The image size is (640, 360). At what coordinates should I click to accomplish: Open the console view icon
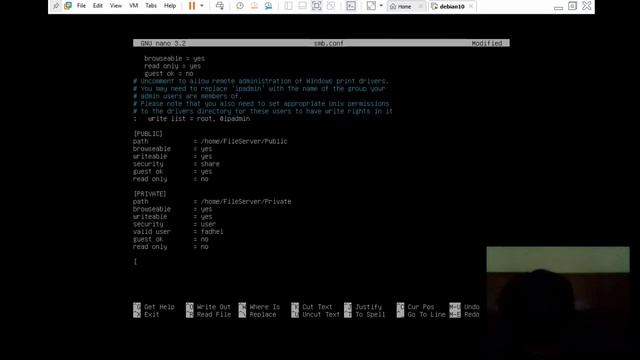(x=351, y=6)
